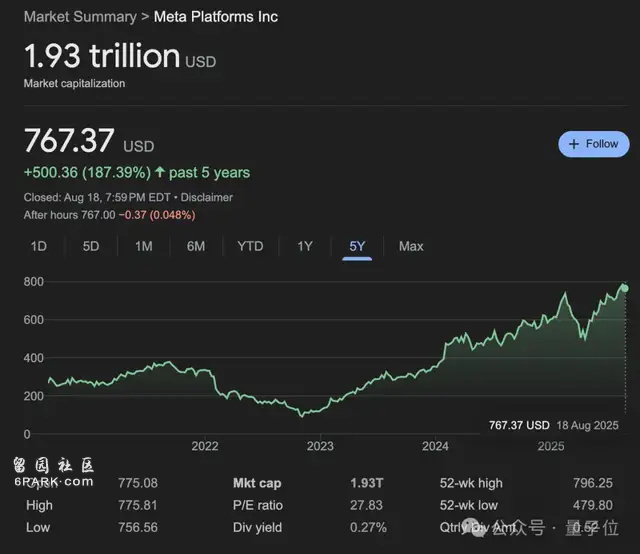Image resolution: width=640 pixels, height=554 pixels.
Task: Click the P/E ratio value 27.83
Action: pos(366,505)
